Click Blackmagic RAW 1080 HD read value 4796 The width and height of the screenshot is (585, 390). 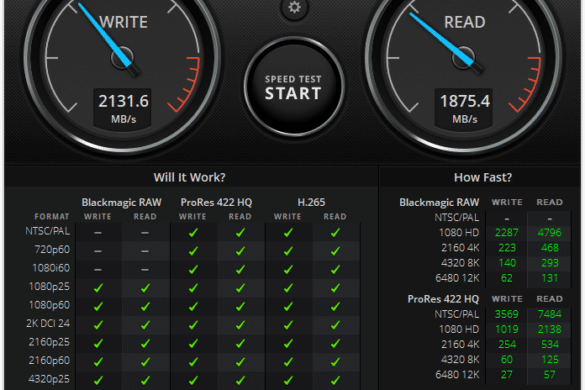[549, 233]
